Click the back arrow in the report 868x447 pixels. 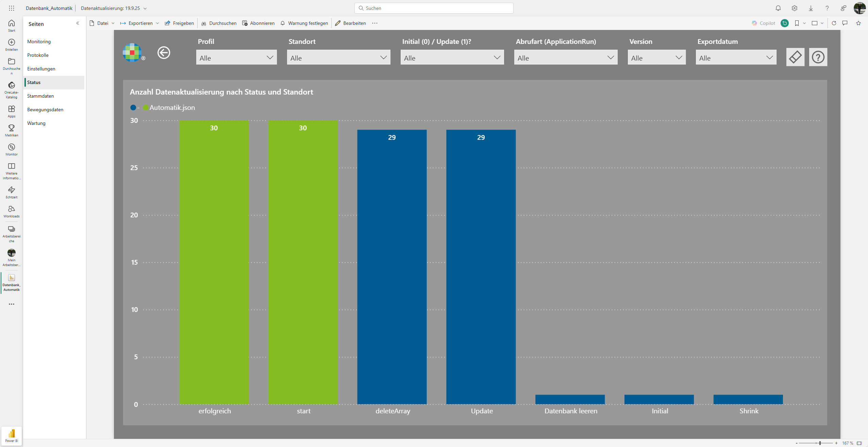click(164, 53)
